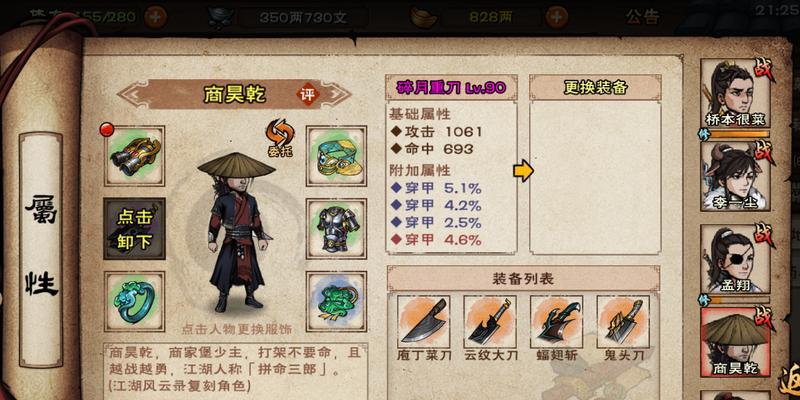Open the green jade pendant slot

pos(336,302)
